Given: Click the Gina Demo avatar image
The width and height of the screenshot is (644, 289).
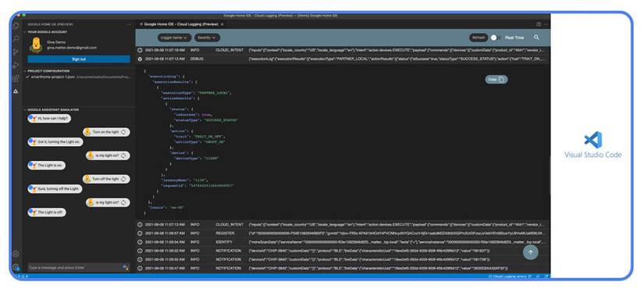Looking at the screenshot, I should click(x=36, y=45).
